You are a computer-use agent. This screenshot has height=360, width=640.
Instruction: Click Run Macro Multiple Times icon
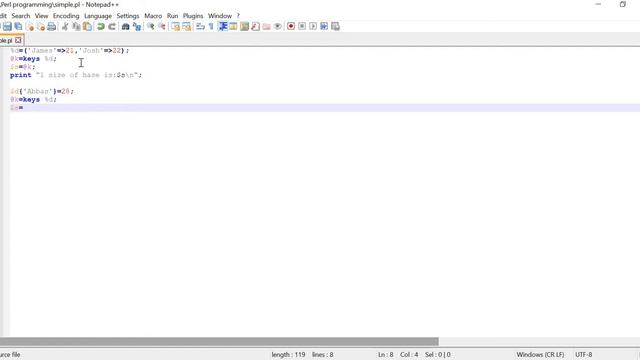pyautogui.click(x=324, y=27)
